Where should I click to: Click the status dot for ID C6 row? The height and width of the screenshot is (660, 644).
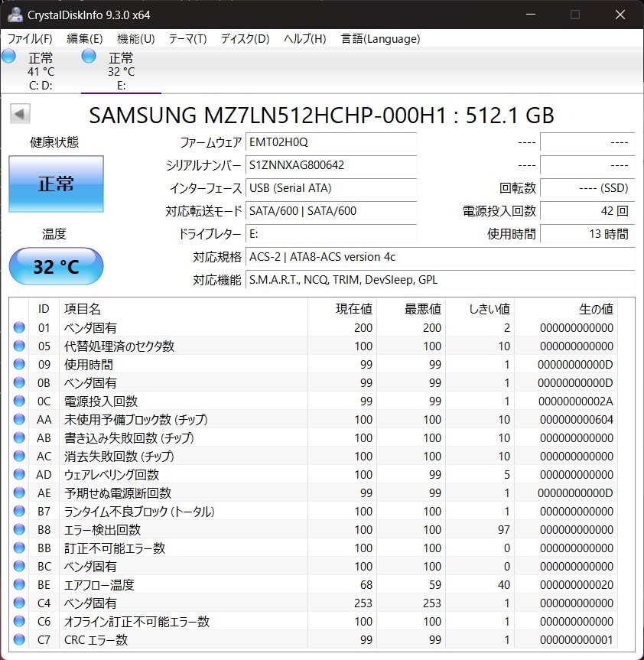coord(19,621)
